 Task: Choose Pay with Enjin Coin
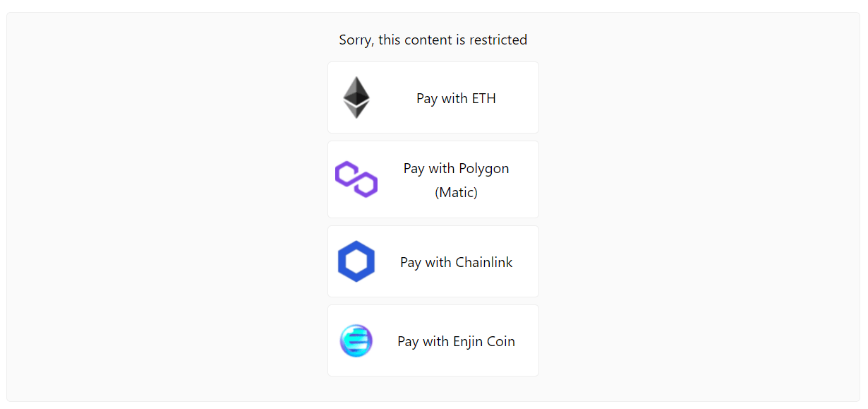point(433,340)
